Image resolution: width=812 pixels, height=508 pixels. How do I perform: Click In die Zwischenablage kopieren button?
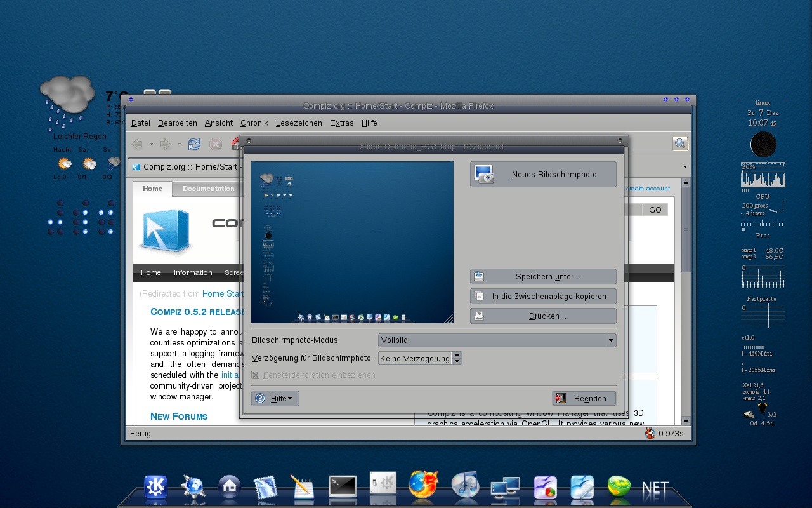tap(543, 296)
